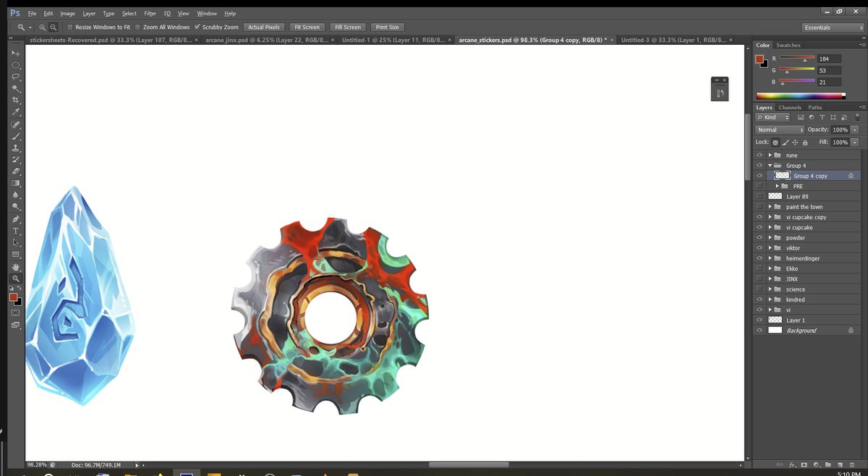Delete layer using the trash icon
The image size is (868, 476).
(852, 464)
